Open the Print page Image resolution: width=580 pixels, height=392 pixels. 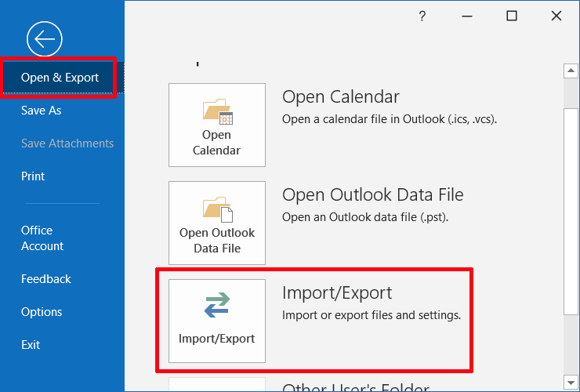tap(33, 176)
